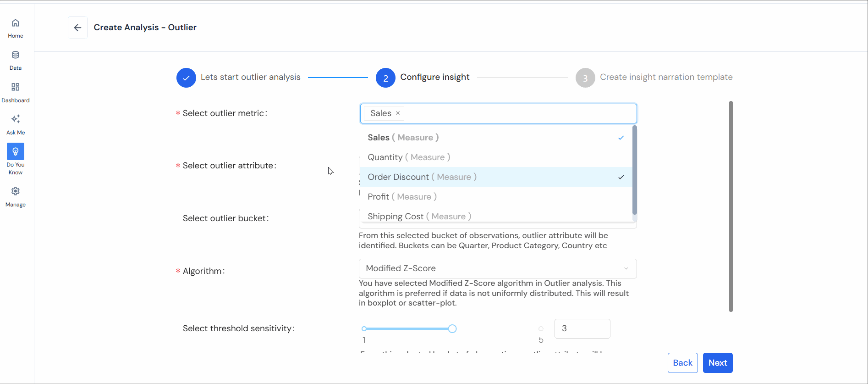Viewport: 868px width, 384px height.
Task: Select the Quantity (Measure) option
Action: (495, 157)
